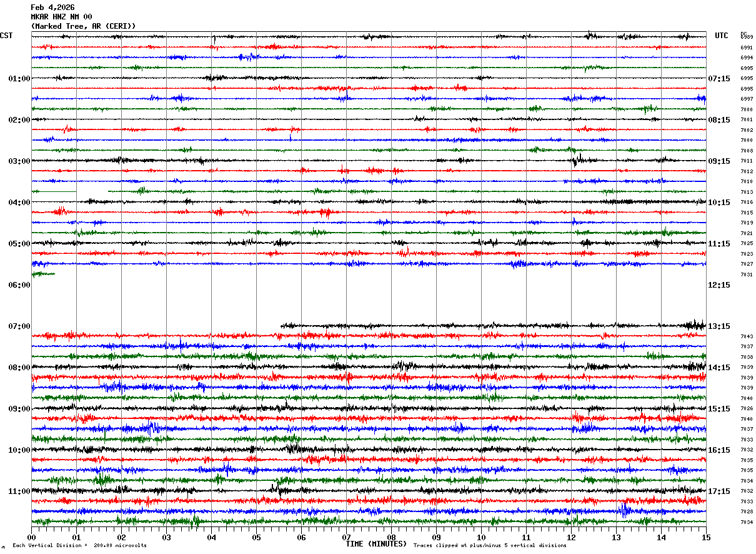The image size is (756, 554).
Task: Click minute tick label '10' on axis
Action: pyautogui.click(x=481, y=538)
